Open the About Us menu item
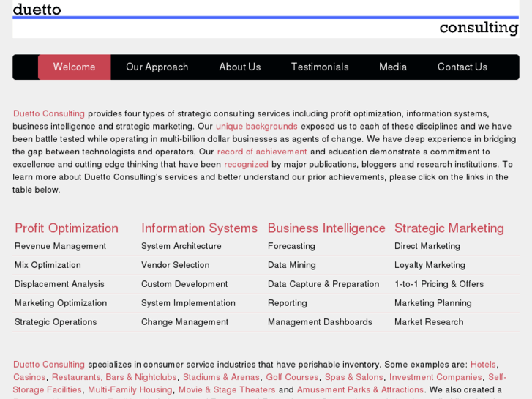The width and height of the screenshot is (532, 399). (240, 67)
